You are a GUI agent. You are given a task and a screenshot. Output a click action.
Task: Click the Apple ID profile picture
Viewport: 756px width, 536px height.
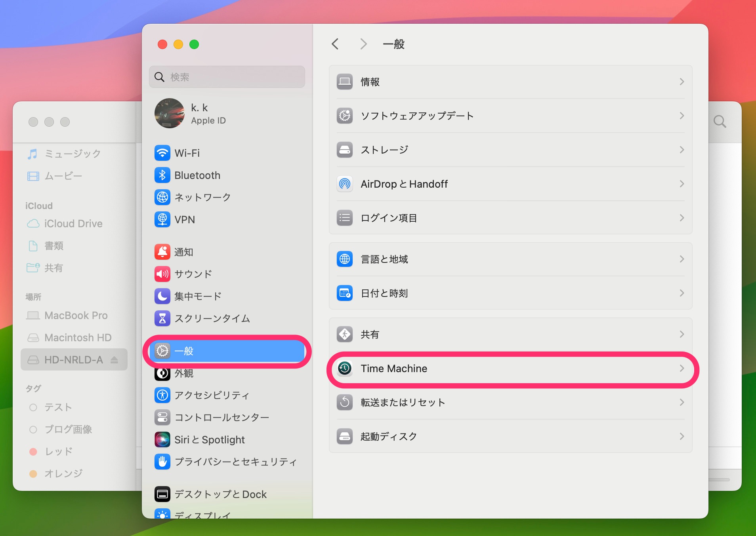pos(169,113)
